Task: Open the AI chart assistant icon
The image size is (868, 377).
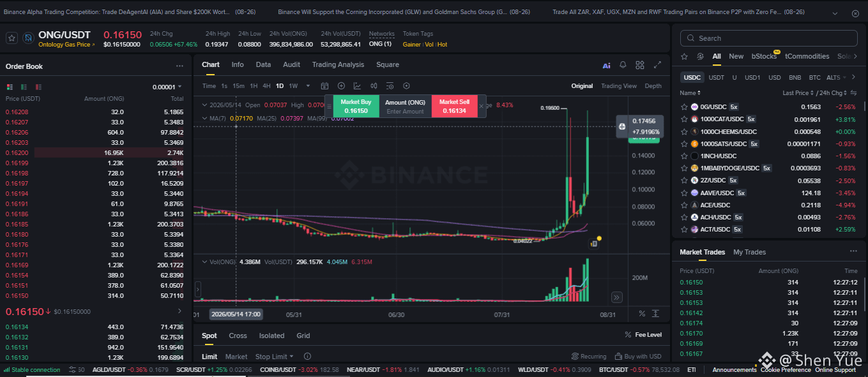Action: [x=606, y=65]
